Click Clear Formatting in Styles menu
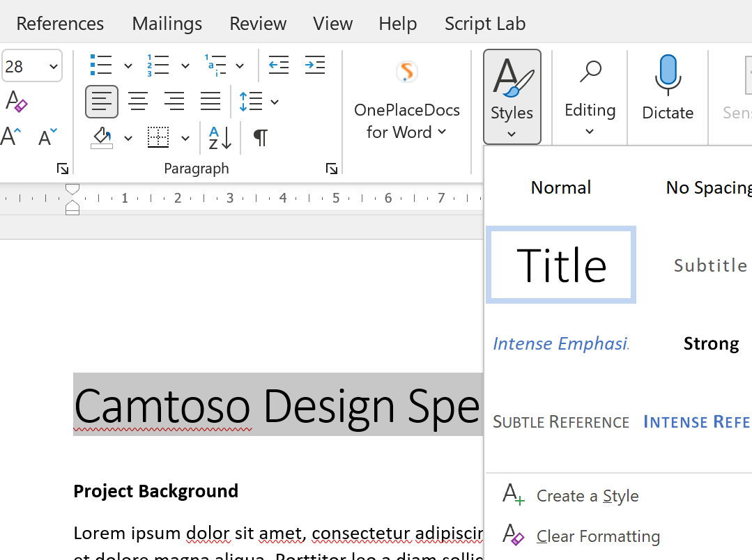This screenshot has height=560, width=752. pyautogui.click(x=598, y=536)
